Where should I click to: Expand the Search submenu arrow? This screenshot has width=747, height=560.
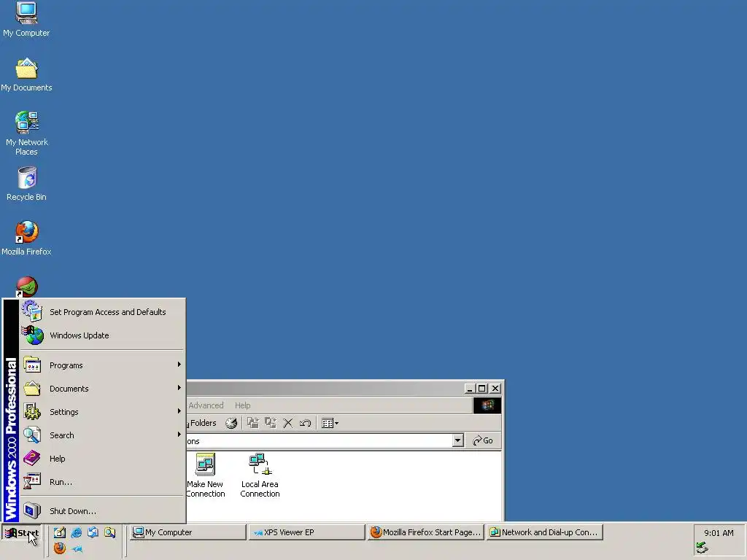(179, 435)
